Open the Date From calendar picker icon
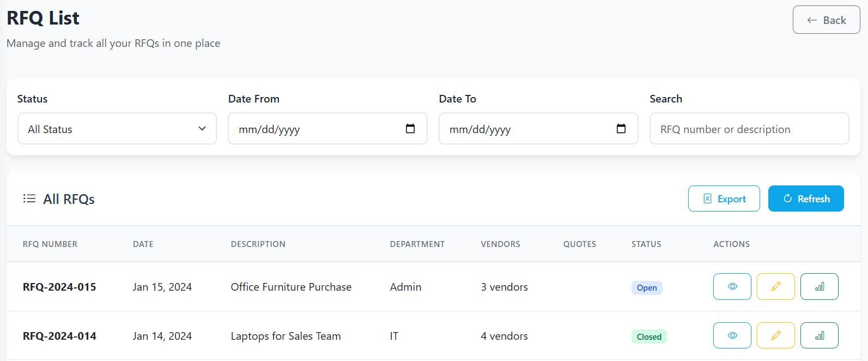The image size is (868, 361). tap(410, 129)
